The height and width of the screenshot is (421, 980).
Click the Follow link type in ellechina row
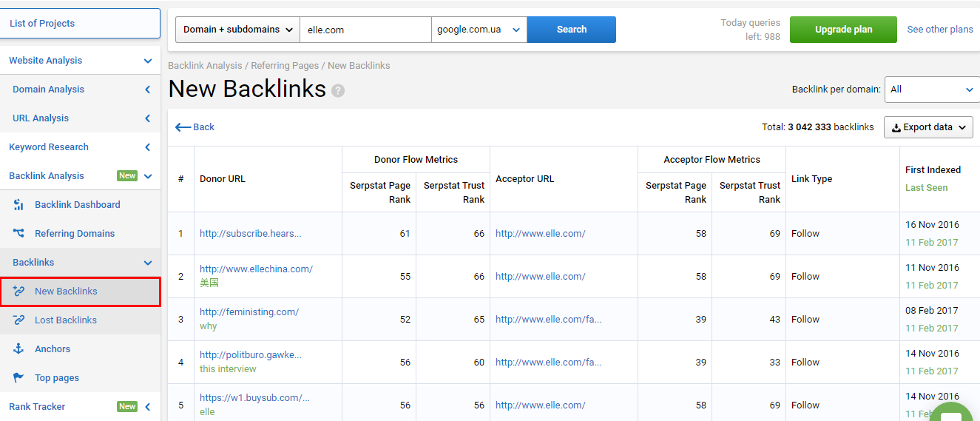coord(805,277)
